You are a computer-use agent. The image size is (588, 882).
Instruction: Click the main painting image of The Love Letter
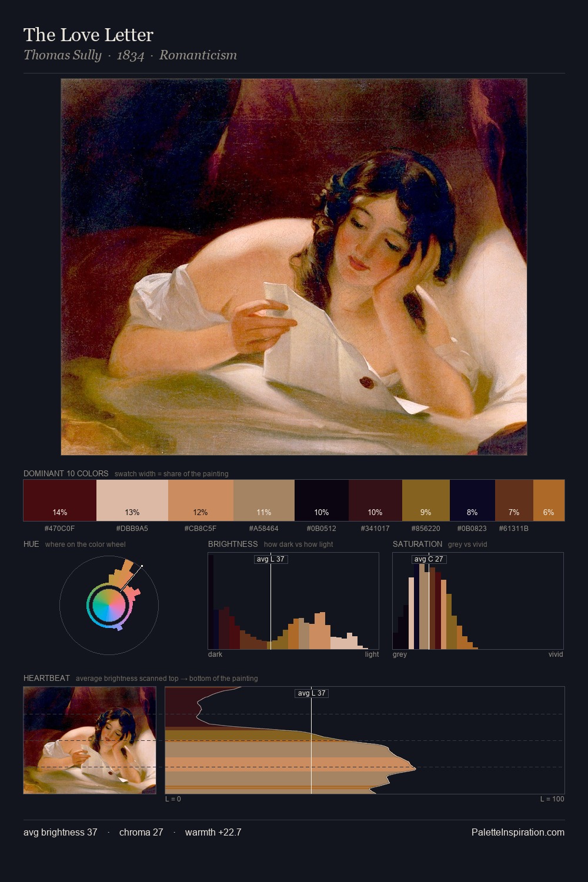(294, 267)
